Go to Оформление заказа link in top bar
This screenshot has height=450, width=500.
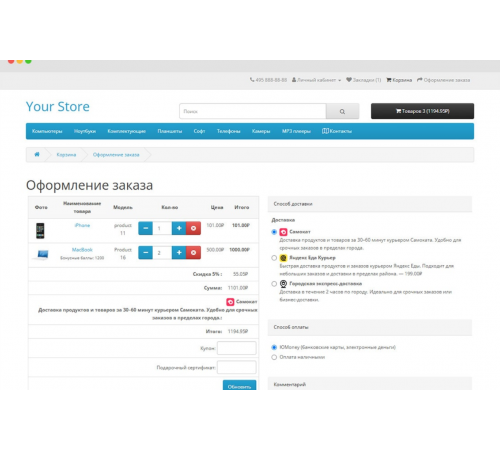pyautogui.click(x=443, y=80)
